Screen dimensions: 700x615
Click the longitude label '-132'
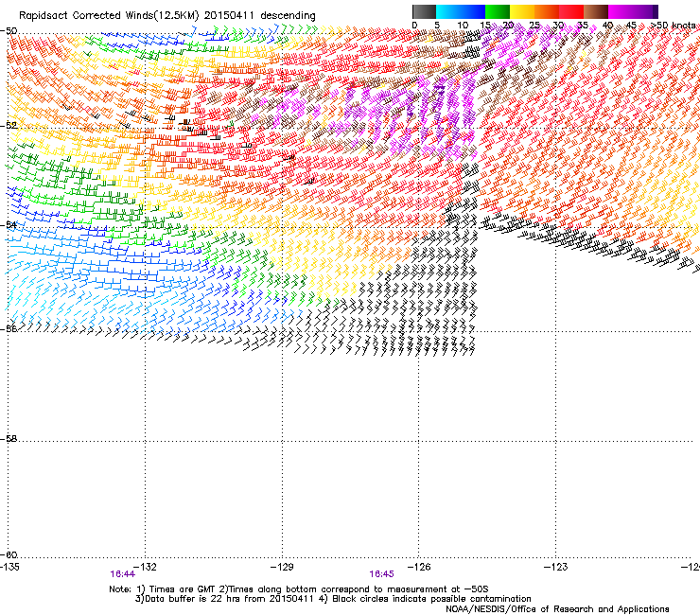pos(146,567)
